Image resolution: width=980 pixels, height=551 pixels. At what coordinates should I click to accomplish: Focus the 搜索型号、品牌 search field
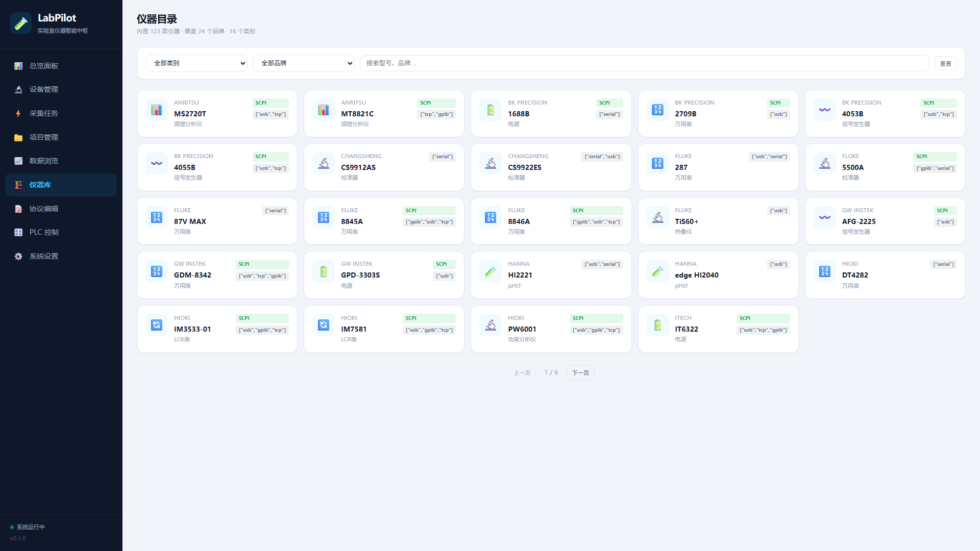(645, 63)
